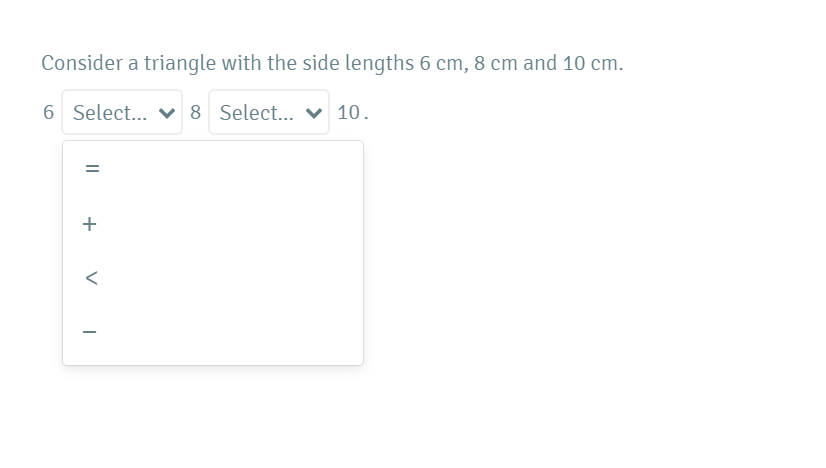Click the number 6 before first dropdown
This screenshot has height=468, width=826.
pos(48,113)
